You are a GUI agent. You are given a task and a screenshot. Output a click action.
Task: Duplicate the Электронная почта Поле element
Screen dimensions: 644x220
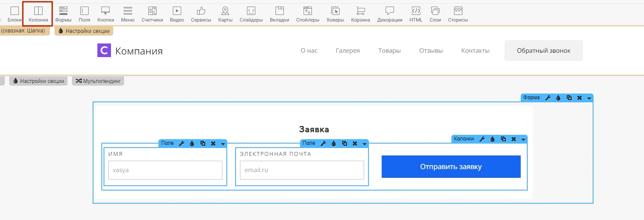pyautogui.click(x=344, y=143)
